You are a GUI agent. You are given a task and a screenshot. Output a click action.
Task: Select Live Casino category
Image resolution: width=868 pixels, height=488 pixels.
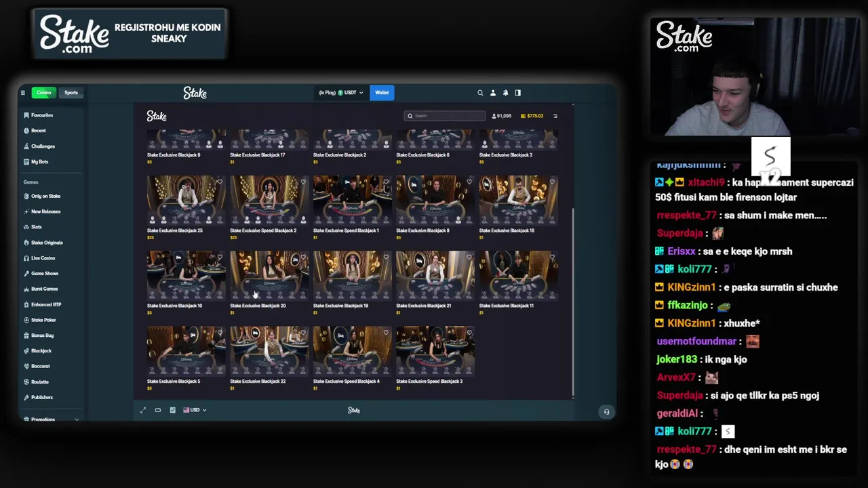point(39,258)
